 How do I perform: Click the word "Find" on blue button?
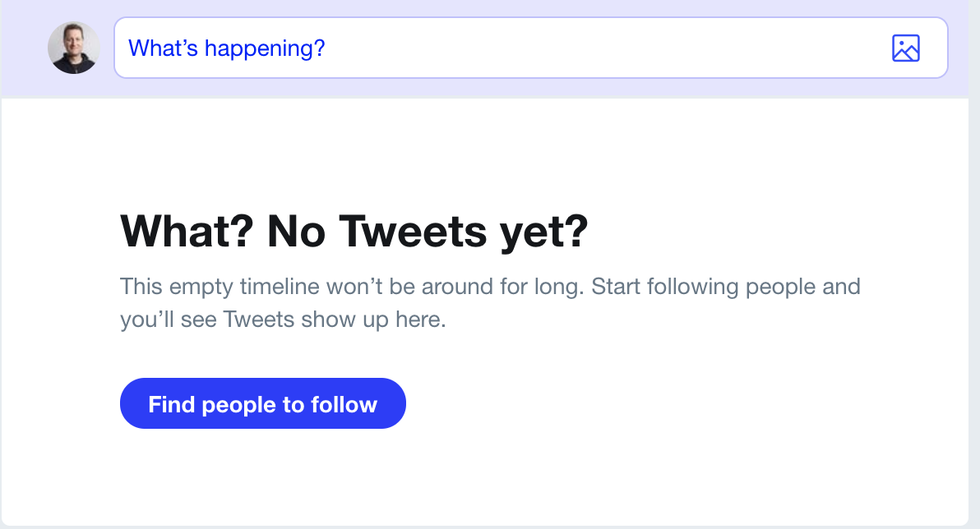[171, 404]
